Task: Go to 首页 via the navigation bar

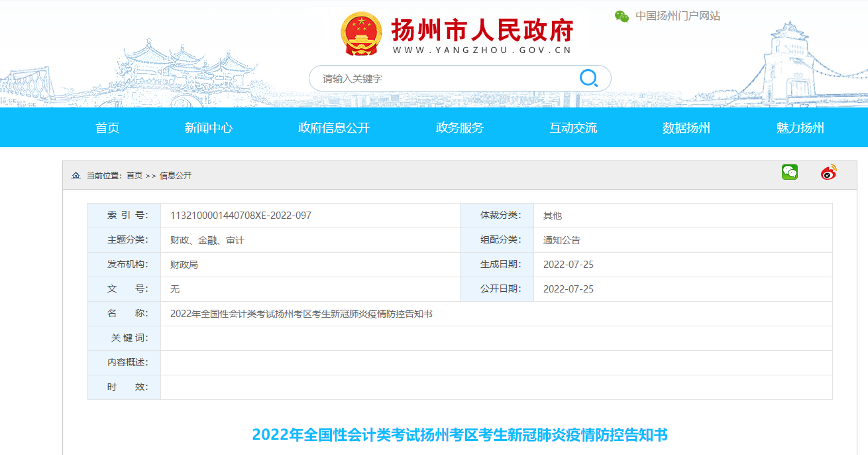Action: (107, 127)
